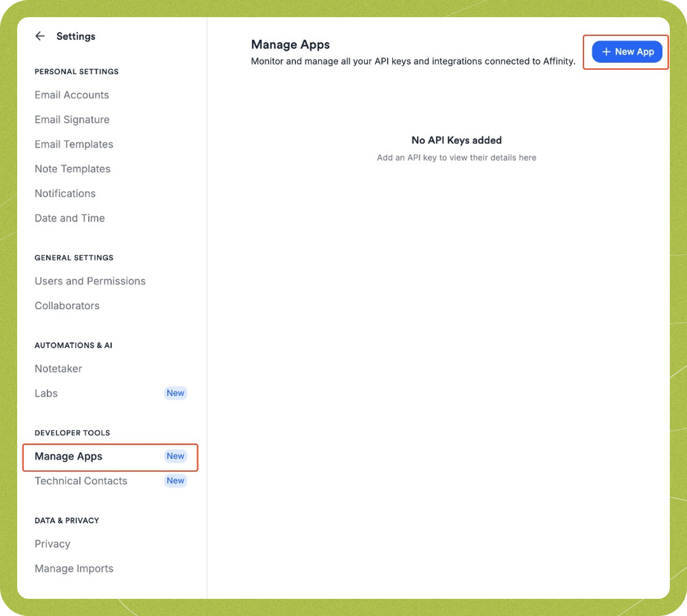Screen dimensions: 687x616
Task: Select Manage Apps in the sidebar
Action: (68, 456)
